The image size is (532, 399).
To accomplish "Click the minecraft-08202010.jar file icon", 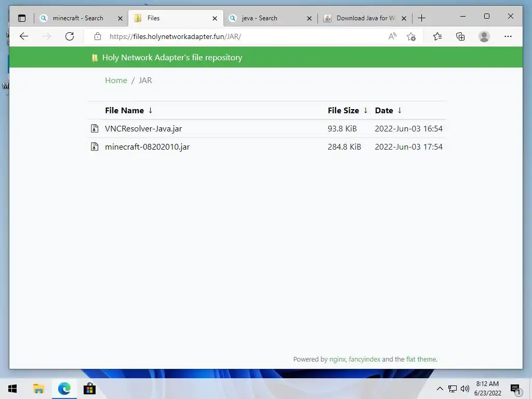I will [x=95, y=147].
